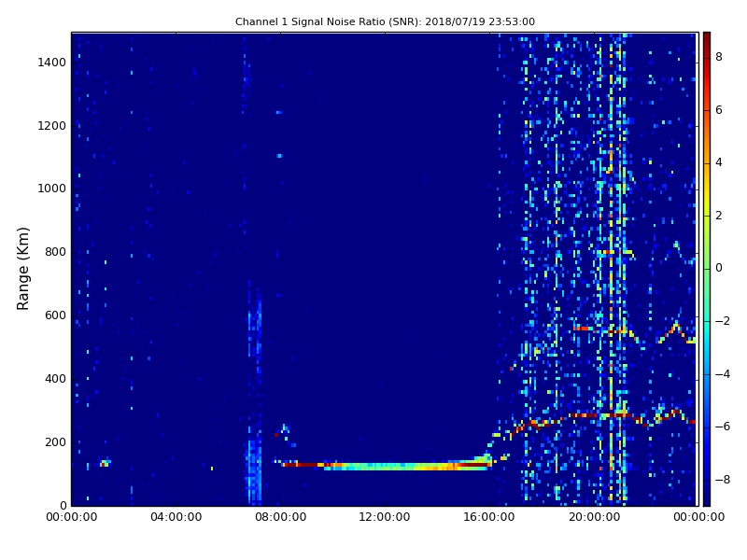Click the y-axis tick label "200"
747x560 pixels.
point(55,441)
